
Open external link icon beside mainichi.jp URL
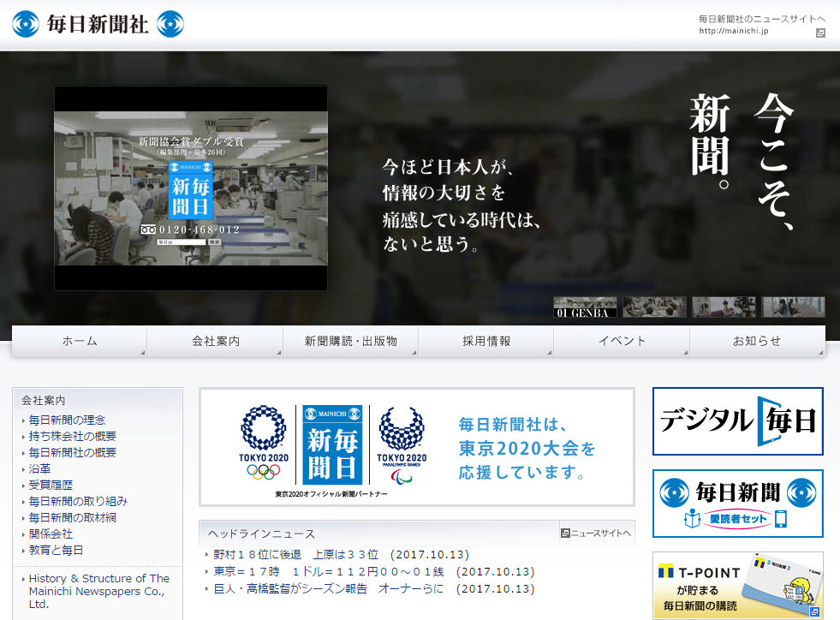coord(820,33)
